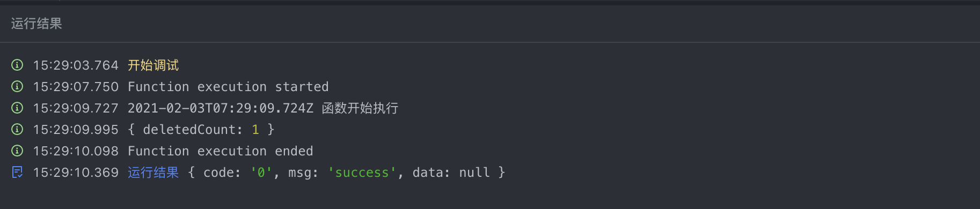Click info icon of Function execution ended
This screenshot has height=209, width=980.
[x=17, y=151]
